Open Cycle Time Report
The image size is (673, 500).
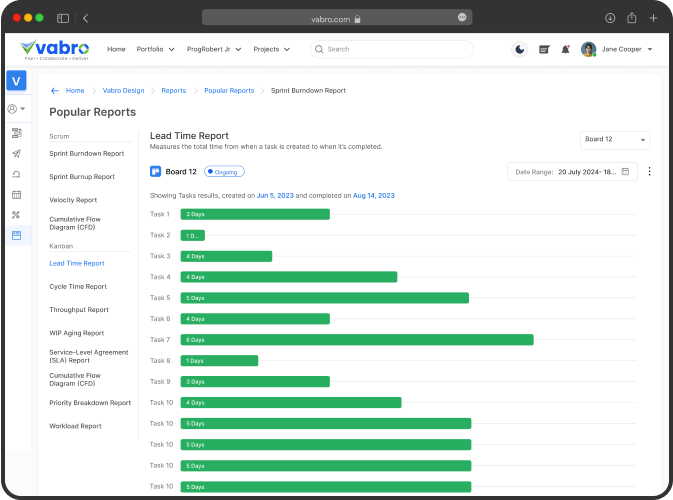(78, 287)
